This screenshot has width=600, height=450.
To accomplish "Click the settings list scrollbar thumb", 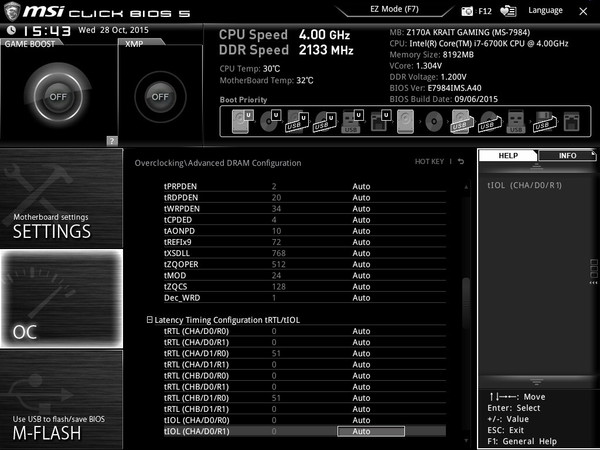I will point(466,302).
